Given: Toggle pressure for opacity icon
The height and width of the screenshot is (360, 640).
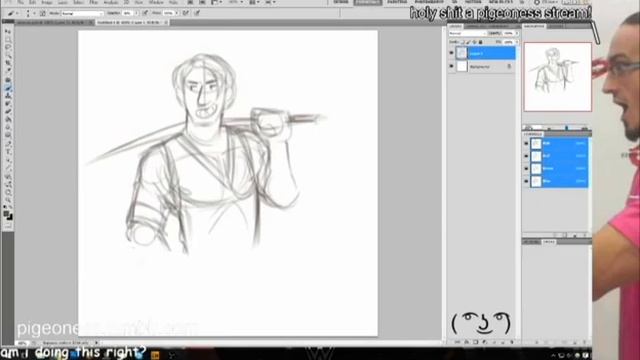Looking at the screenshot, I should point(145,13).
